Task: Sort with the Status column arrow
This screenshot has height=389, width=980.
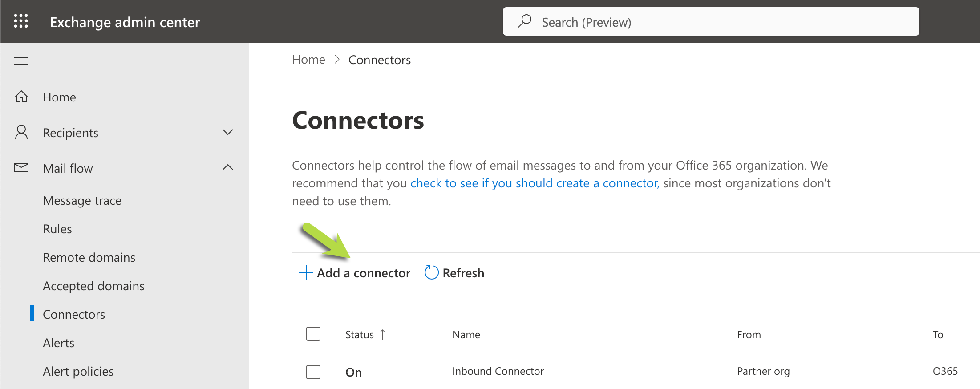Action: (x=382, y=334)
